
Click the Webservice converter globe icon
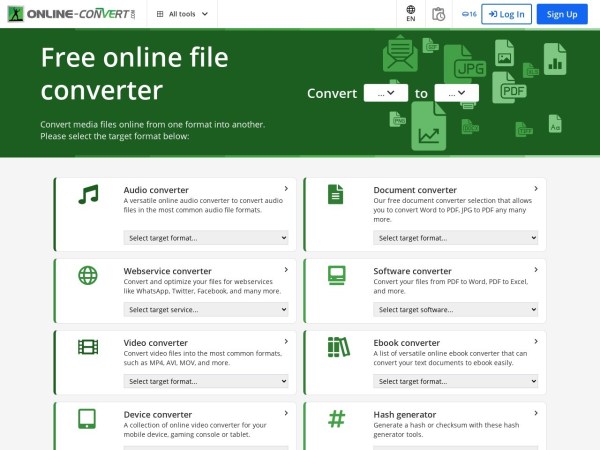click(88, 275)
